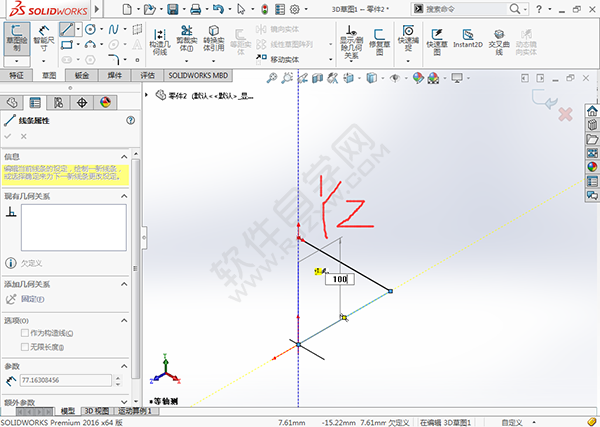Select the Circle sketch tool
600x427 pixels.
90,29
